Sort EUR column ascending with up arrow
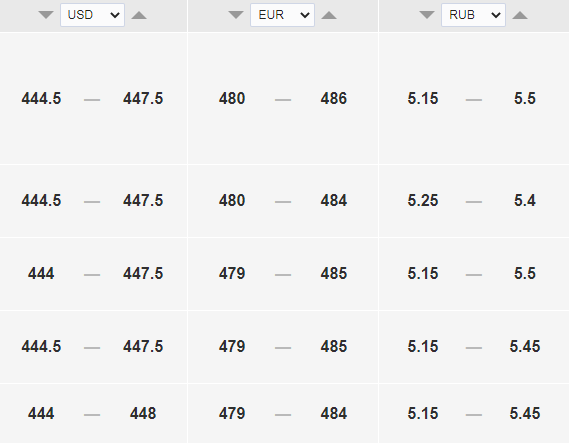This screenshot has height=443, width=569. click(x=329, y=15)
